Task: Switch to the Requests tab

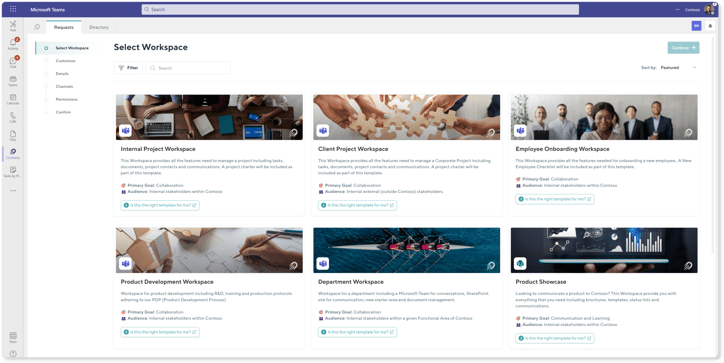Action: pyautogui.click(x=64, y=27)
